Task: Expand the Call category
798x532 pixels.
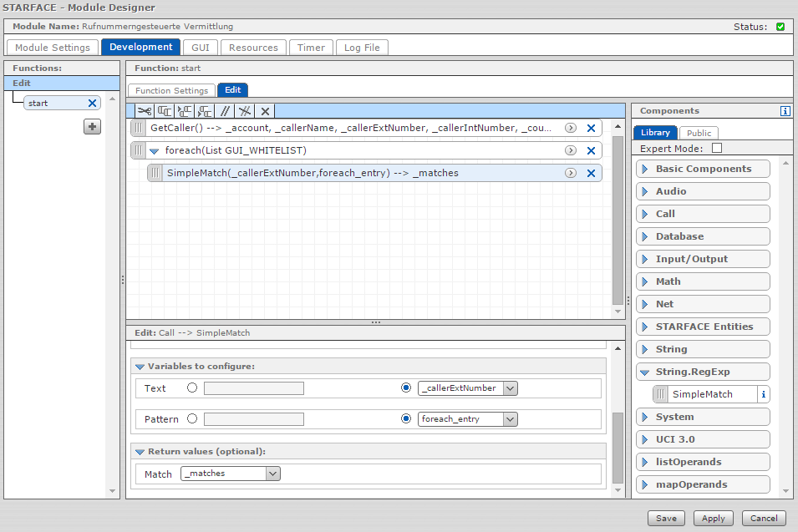Action: coord(703,214)
